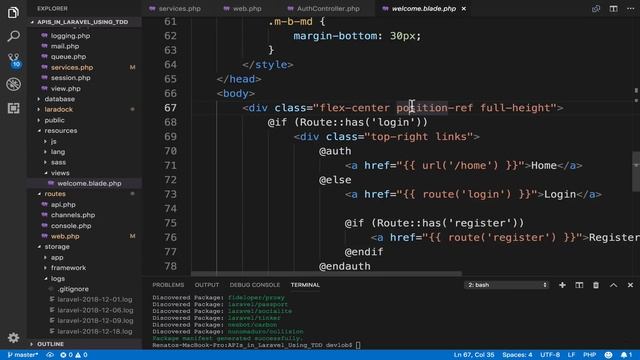Select the TERMINAL panel tab
The image size is (640, 360).
[305, 285]
